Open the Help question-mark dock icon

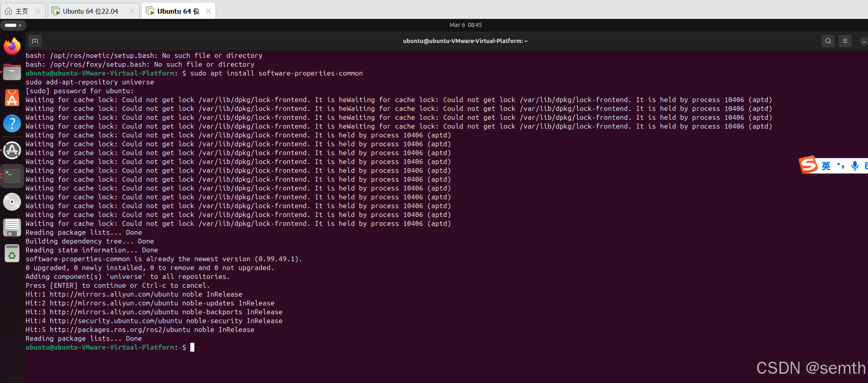[12, 123]
